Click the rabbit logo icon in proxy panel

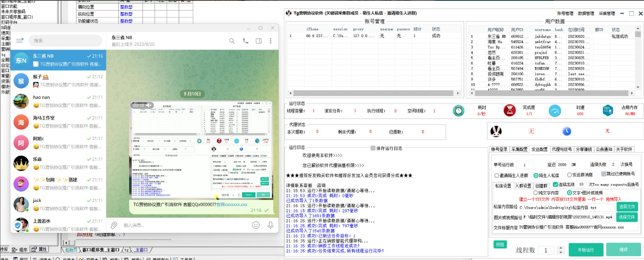click(x=496, y=131)
